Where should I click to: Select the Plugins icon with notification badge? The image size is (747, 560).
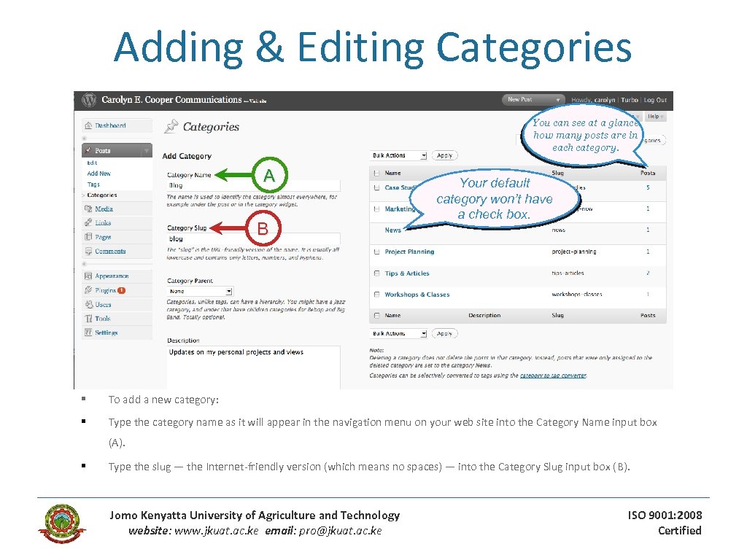tap(89, 289)
